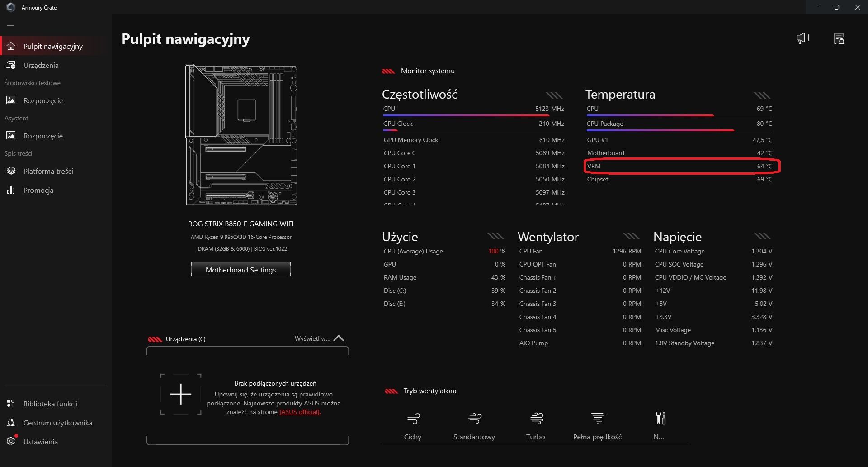868x467 pixels.
Task: Click the RAM Usage row
Action: coord(444,277)
